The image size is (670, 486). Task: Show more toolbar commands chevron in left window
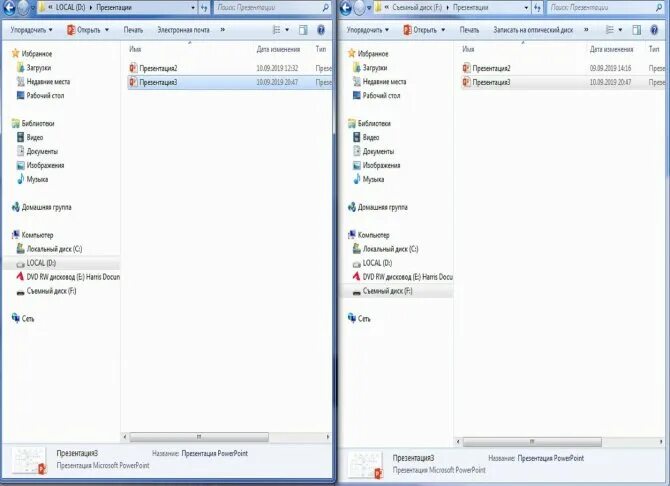tap(223, 30)
